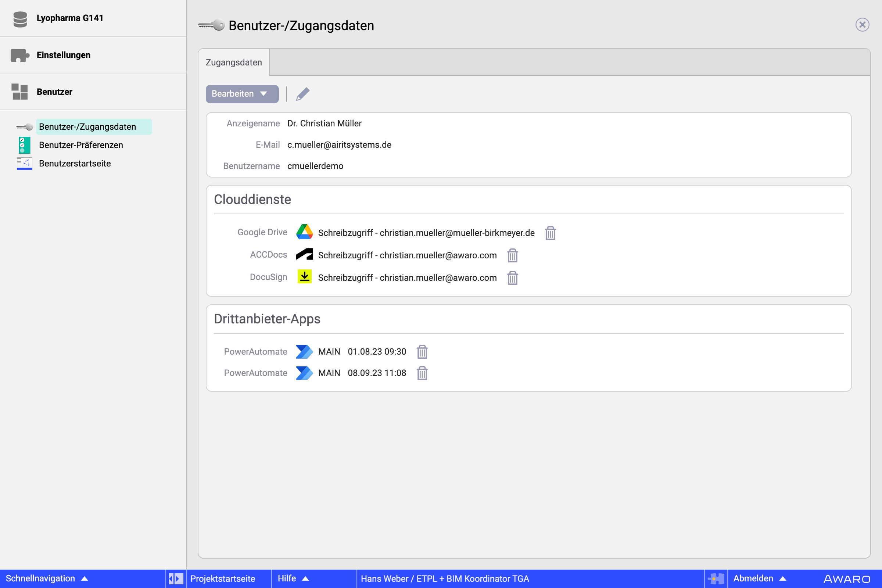Expand the Schnellnavigation menu
This screenshot has width=882, height=588.
click(47, 578)
